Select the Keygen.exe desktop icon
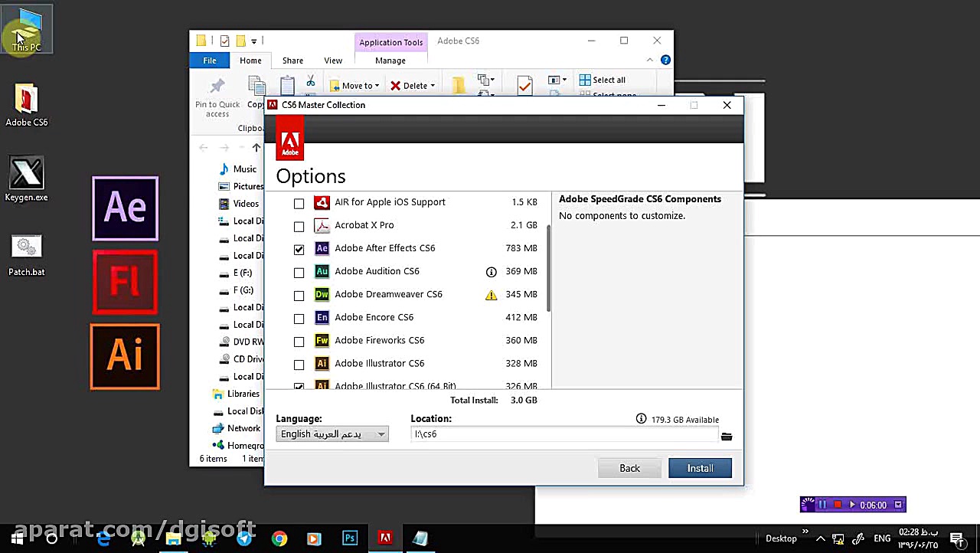The width and height of the screenshot is (980, 553). [27, 180]
